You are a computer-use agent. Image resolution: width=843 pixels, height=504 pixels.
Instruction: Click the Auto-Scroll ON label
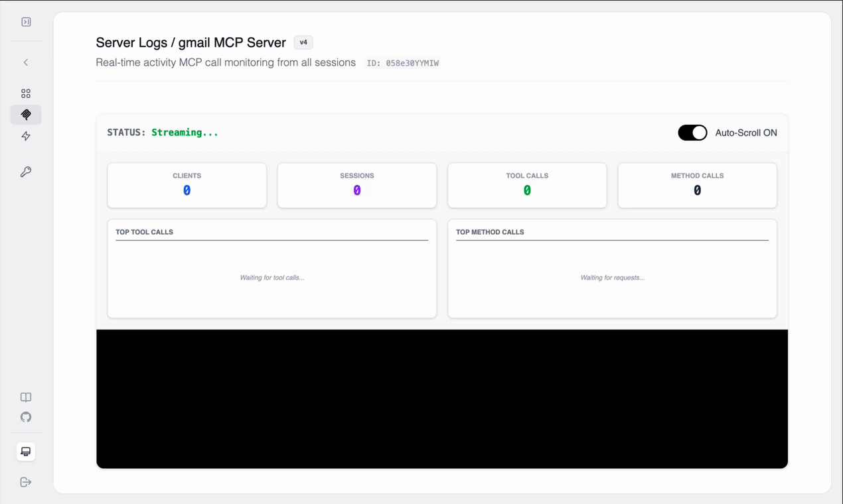746,133
